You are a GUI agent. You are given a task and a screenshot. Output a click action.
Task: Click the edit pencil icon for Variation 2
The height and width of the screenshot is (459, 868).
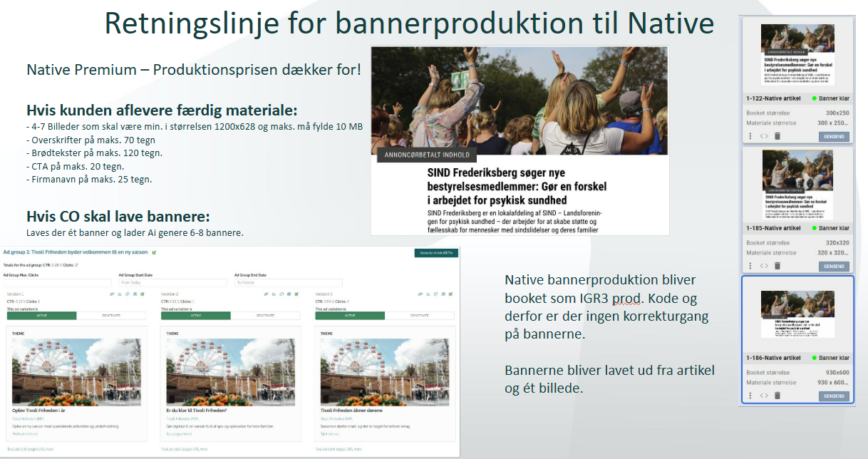pyautogui.click(x=296, y=294)
